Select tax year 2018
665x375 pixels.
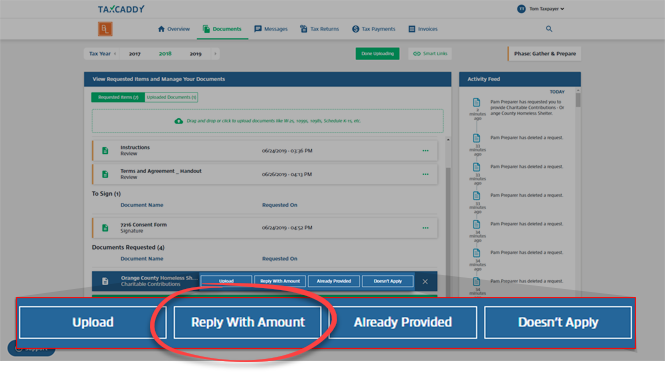point(165,54)
